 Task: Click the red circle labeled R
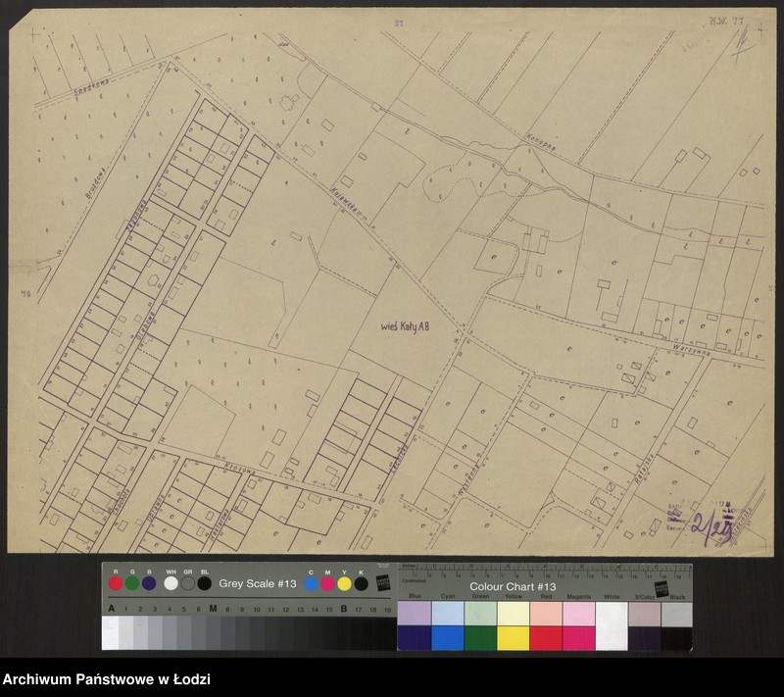click(116, 583)
